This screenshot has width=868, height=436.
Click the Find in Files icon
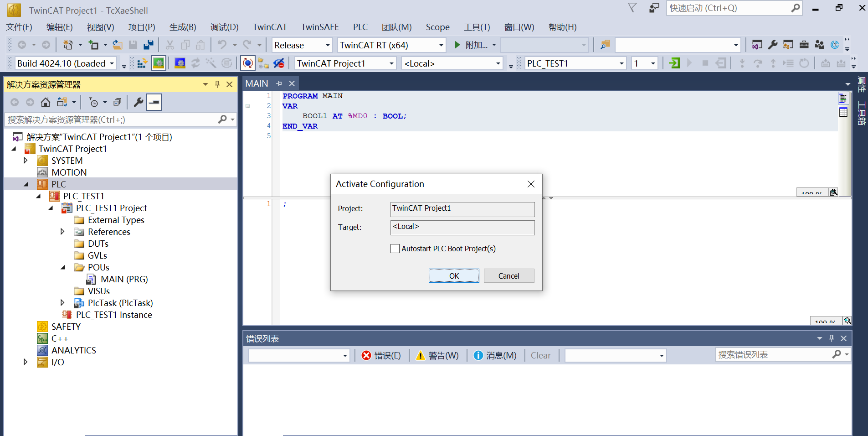605,45
